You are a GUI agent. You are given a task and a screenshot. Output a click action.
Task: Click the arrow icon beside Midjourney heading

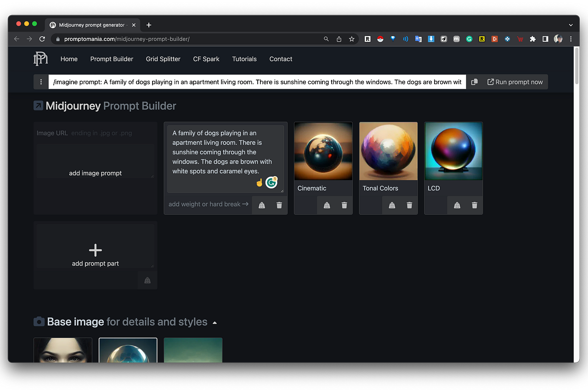click(39, 106)
